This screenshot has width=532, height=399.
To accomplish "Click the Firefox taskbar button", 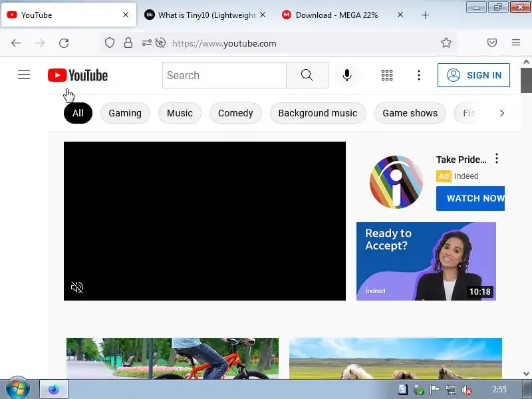I will point(54,389).
